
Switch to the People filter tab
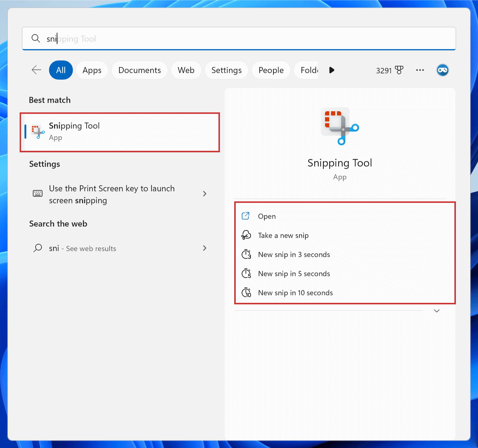coord(271,70)
